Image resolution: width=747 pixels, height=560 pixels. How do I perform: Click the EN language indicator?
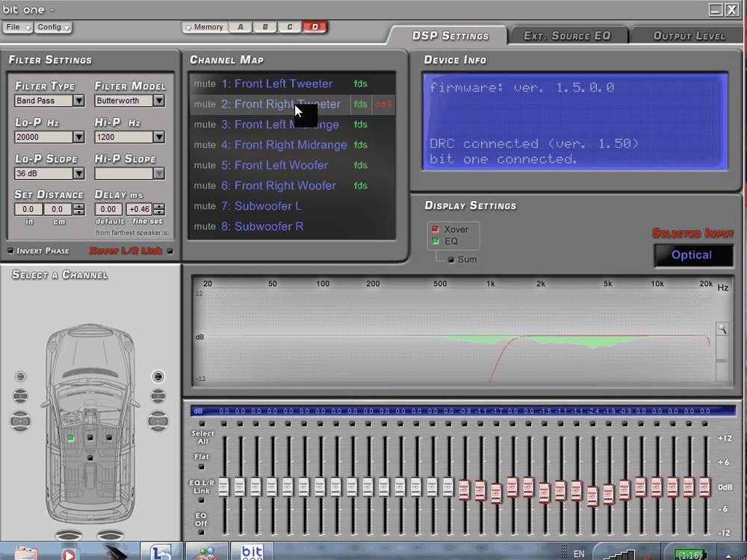(579, 554)
